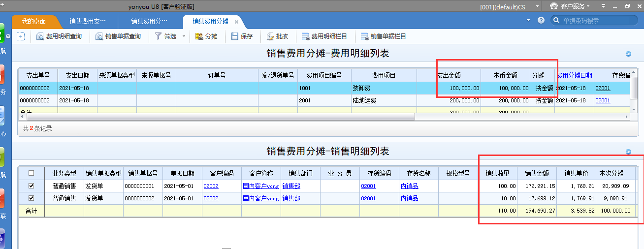This screenshot has width=644, height=249.
Task: Open 存货编码 02001 link in first sales row
Action: [368, 186]
